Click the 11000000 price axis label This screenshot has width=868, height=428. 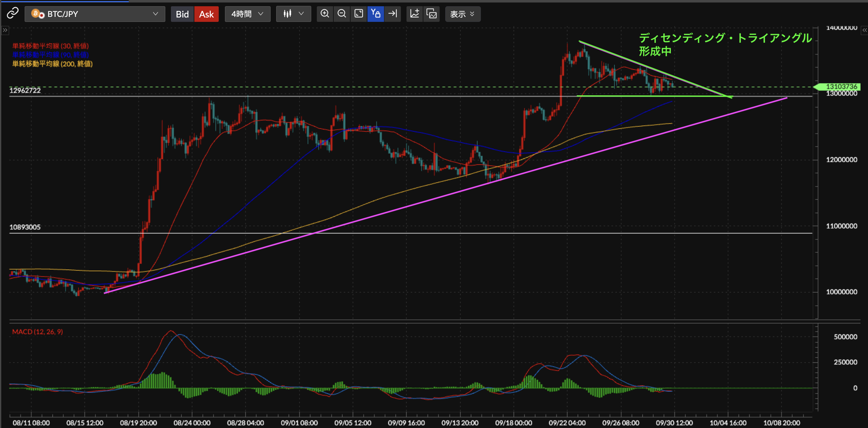841,226
